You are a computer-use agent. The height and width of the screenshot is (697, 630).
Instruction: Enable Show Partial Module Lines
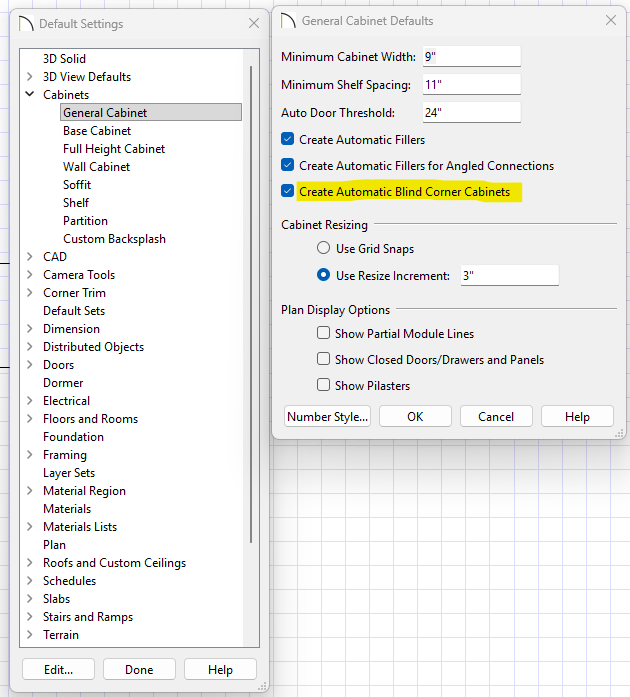pos(323,334)
